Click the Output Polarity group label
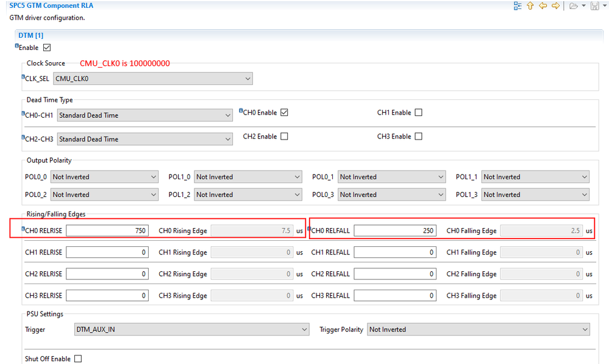This screenshot has width=609, height=364. (x=49, y=160)
